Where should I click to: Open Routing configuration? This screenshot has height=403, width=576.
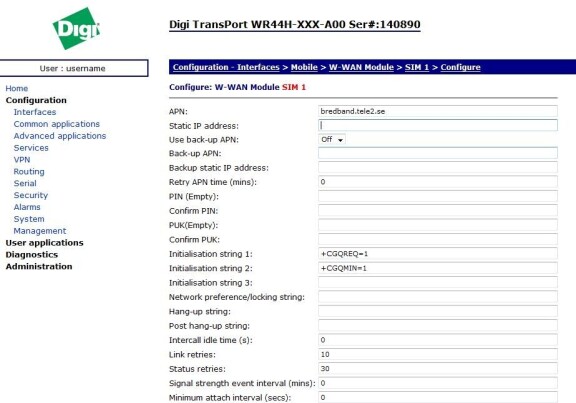29,172
